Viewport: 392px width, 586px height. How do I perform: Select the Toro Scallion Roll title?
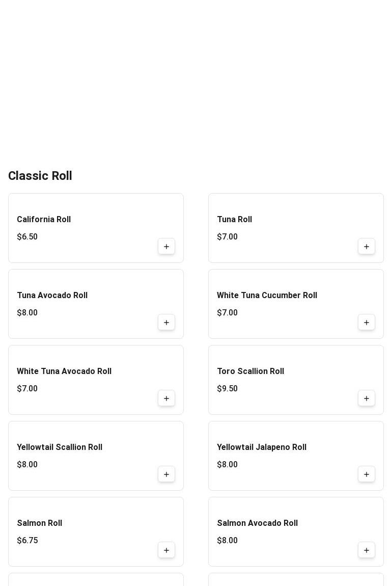coord(250,371)
